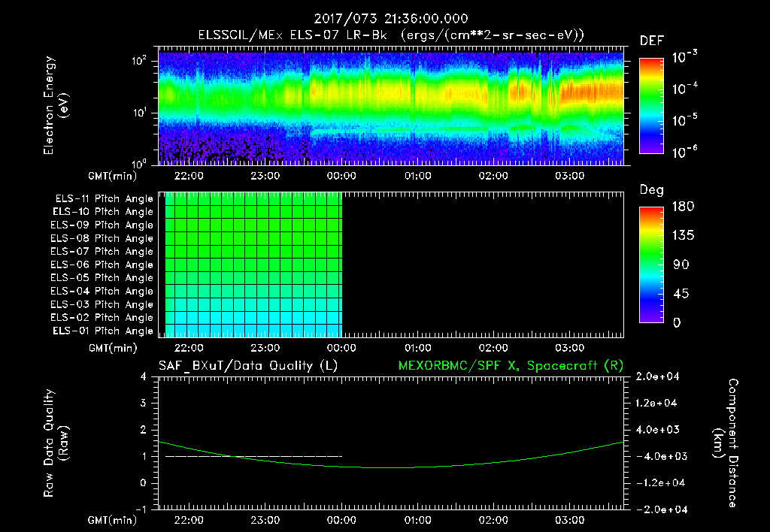Screen dimensions: 770x532
Task: Select the ELS-09 Pitch Angle row label
Action: click(102, 225)
